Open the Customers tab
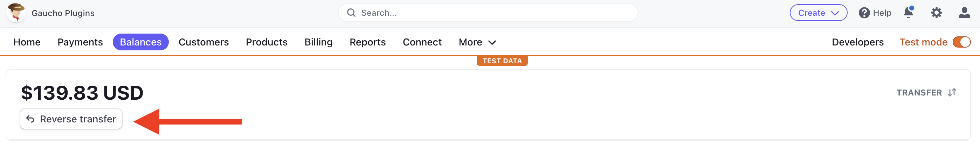This screenshot has height=149, width=980. (203, 42)
